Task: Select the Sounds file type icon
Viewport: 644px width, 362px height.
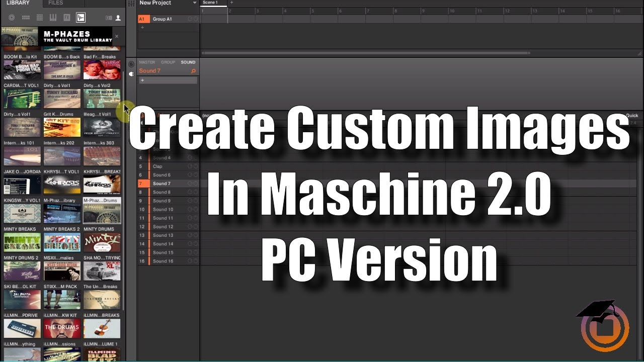Action: click(40, 18)
